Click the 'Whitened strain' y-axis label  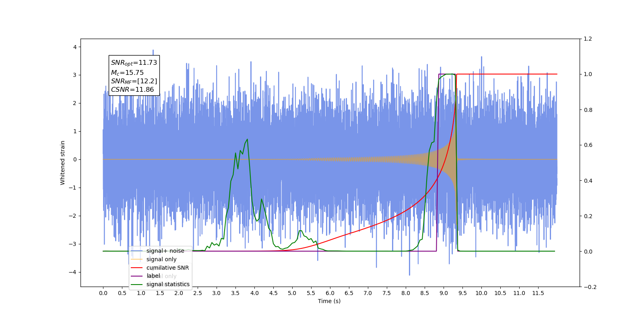point(63,163)
